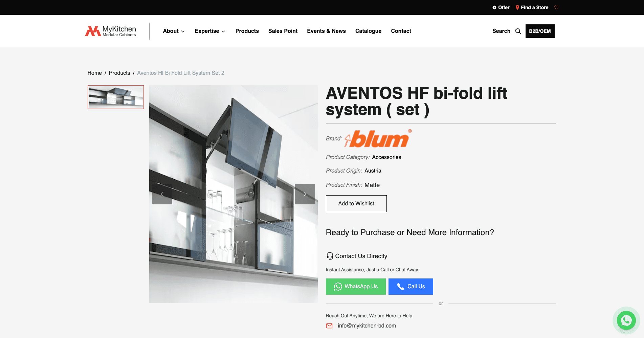Click the main product image
The width and height of the screenshot is (644, 338).
pyautogui.click(x=234, y=194)
